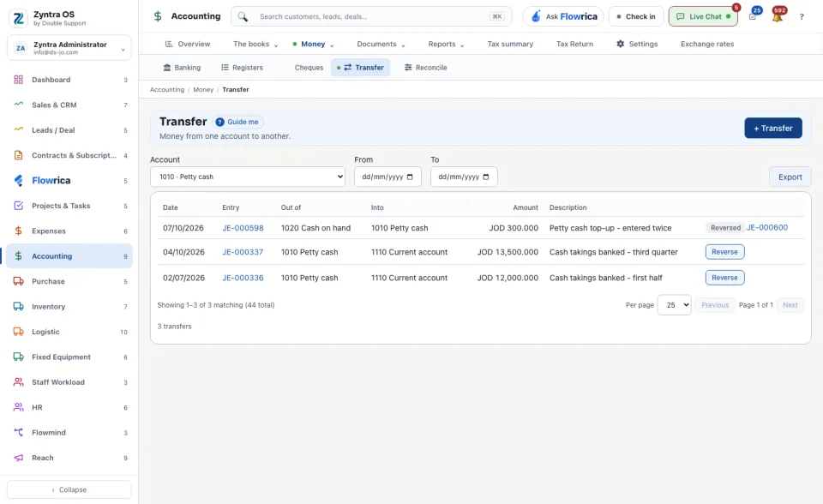The image size is (823, 504).
Task: Expand the Documents menu
Action: point(381,44)
